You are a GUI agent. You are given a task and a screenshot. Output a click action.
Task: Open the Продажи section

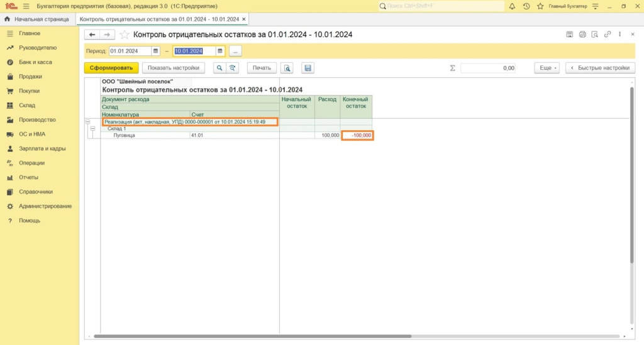click(x=30, y=77)
